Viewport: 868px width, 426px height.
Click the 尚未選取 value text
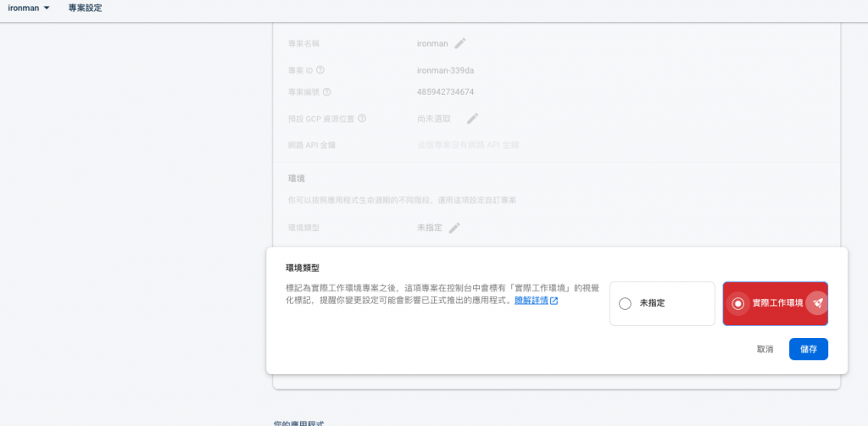[434, 119]
